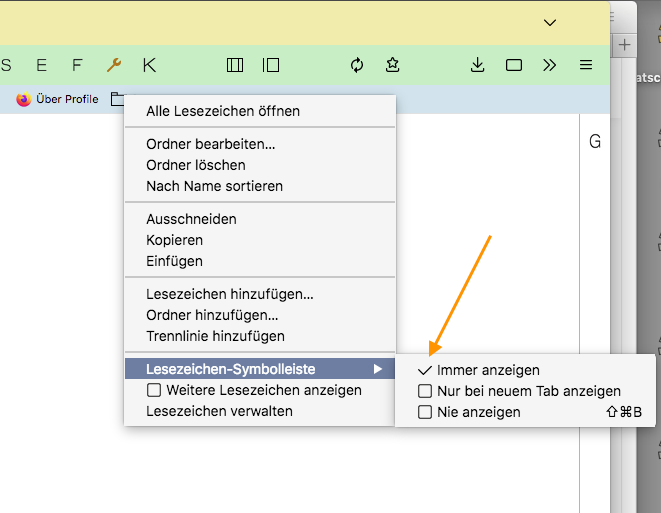Open the hamburger application menu
Viewport: 661px width, 513px height.
[x=586, y=65]
